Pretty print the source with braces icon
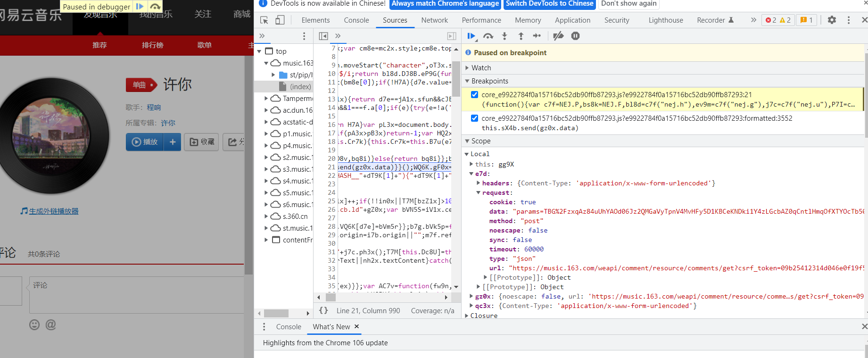This screenshot has width=868, height=358. (x=323, y=310)
